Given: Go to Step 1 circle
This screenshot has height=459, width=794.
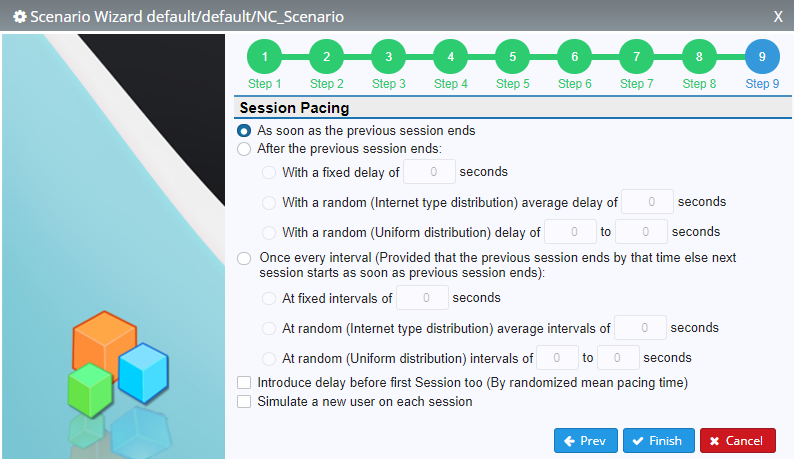Looking at the screenshot, I should tap(264, 57).
